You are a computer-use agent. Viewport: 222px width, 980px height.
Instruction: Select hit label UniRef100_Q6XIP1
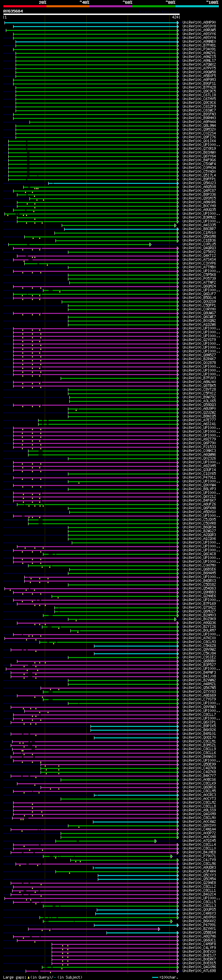[199, 722]
